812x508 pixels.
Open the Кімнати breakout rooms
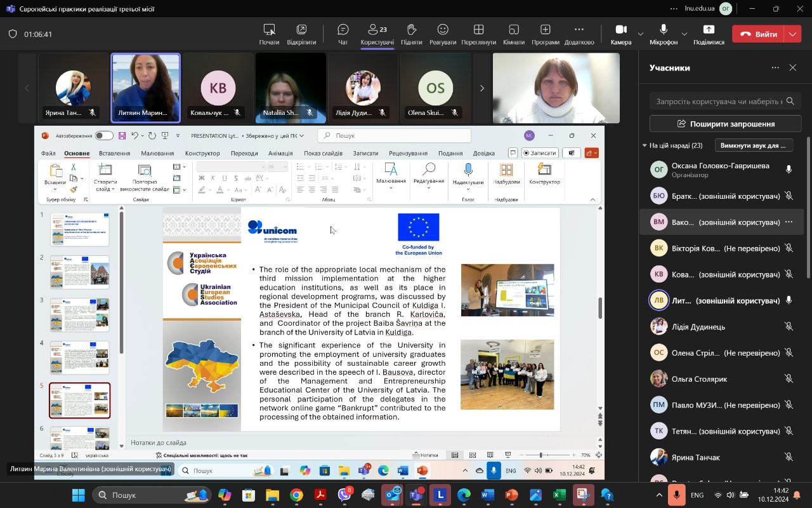coord(514,34)
